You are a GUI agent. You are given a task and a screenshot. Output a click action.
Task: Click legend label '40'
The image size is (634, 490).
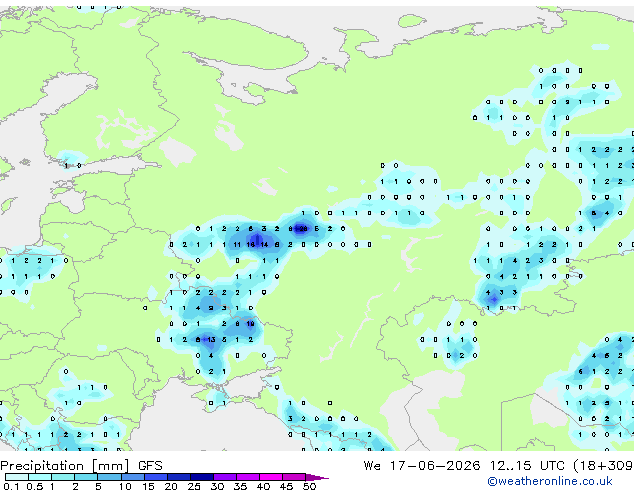pos(263,486)
